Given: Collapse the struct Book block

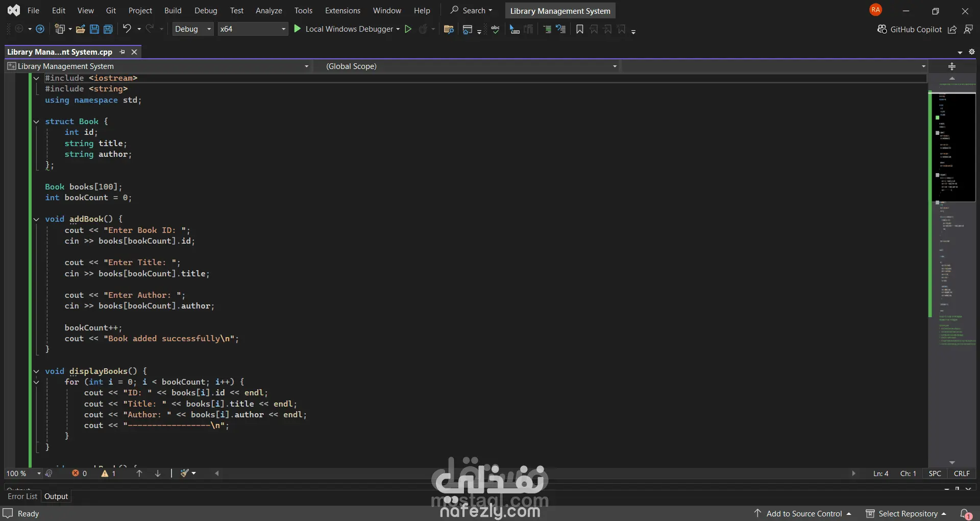Looking at the screenshot, I should 36,122.
